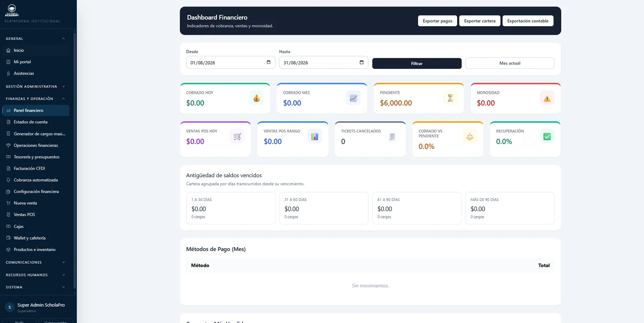
Task: Open Tesorería y presupuestos menu item
Action: pyautogui.click(x=36, y=157)
